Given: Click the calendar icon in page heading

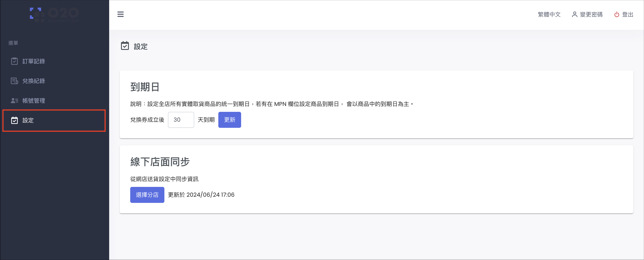Looking at the screenshot, I should (125, 46).
